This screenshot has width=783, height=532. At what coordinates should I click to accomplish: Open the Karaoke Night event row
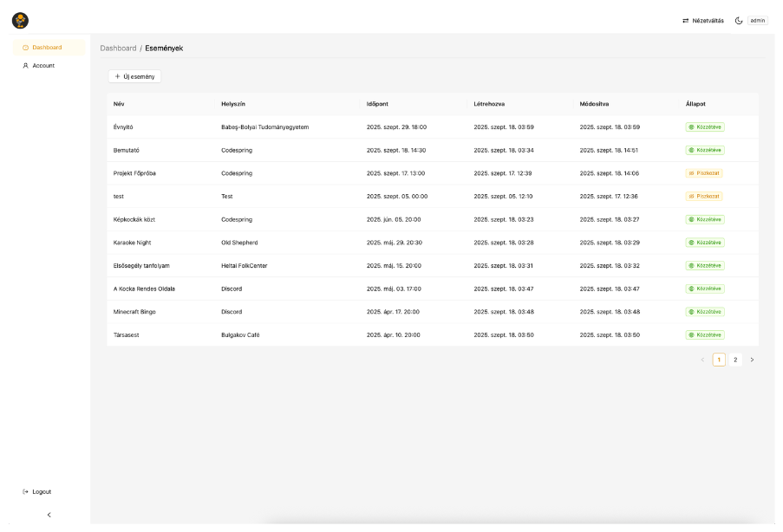click(x=132, y=243)
